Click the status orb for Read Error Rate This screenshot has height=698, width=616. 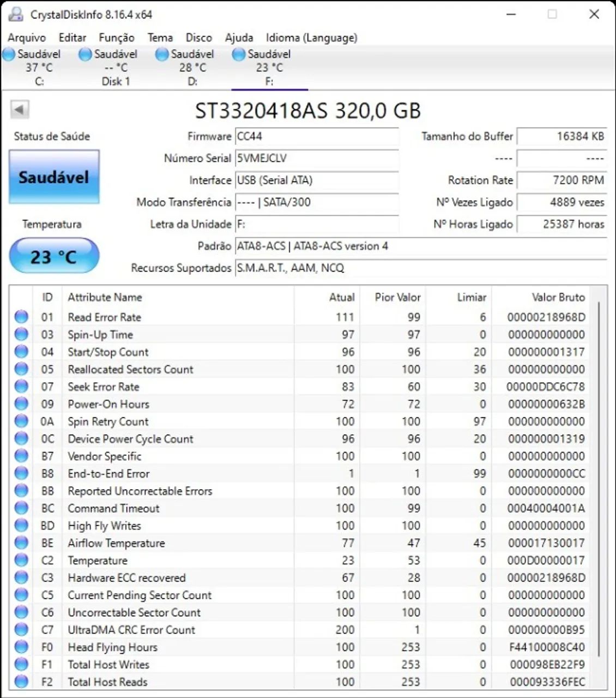click(21, 317)
